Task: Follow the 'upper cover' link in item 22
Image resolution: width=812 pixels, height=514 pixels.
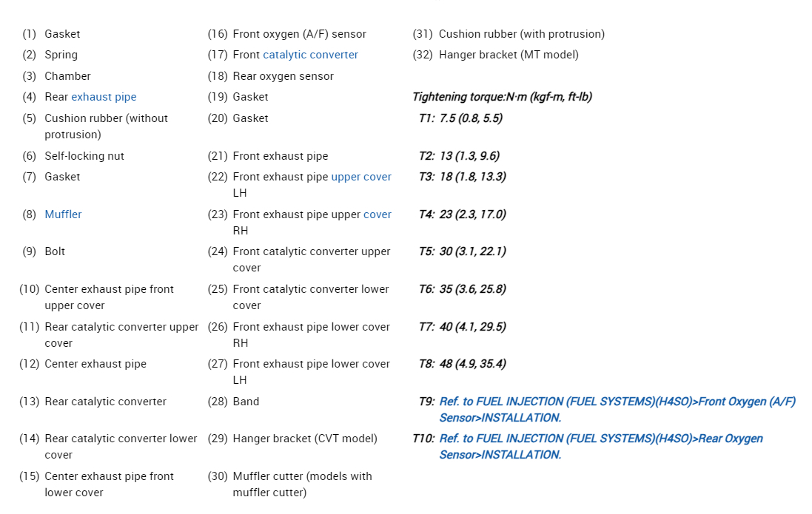Action: pyautogui.click(x=361, y=177)
